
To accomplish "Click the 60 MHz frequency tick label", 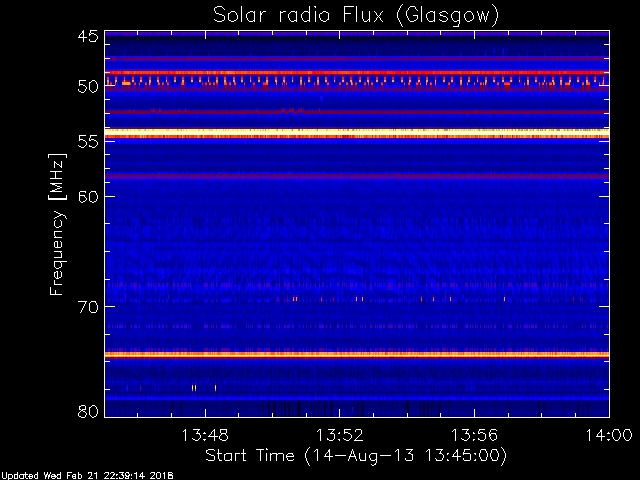I will coord(87,197).
